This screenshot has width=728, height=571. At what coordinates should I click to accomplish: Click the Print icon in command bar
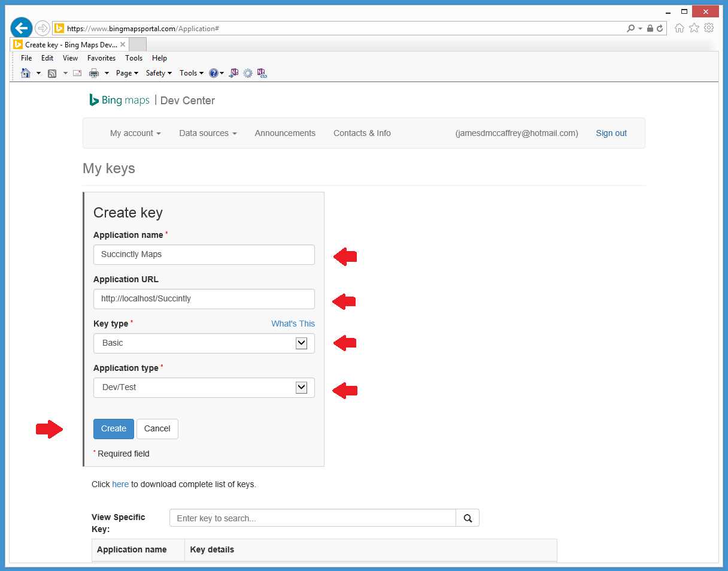(x=94, y=73)
